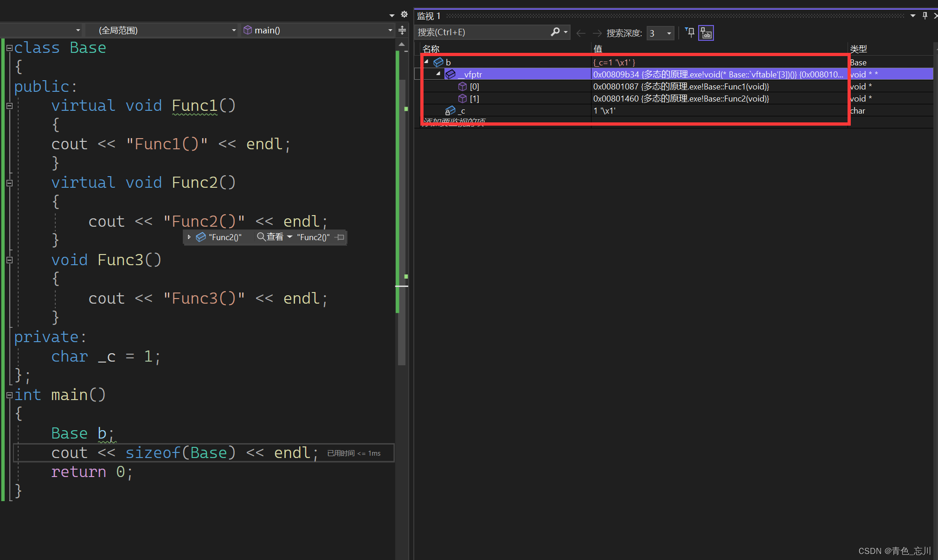The height and width of the screenshot is (560, 938).
Task: Click the datatip object icon for "Func2()"
Action: point(200,237)
